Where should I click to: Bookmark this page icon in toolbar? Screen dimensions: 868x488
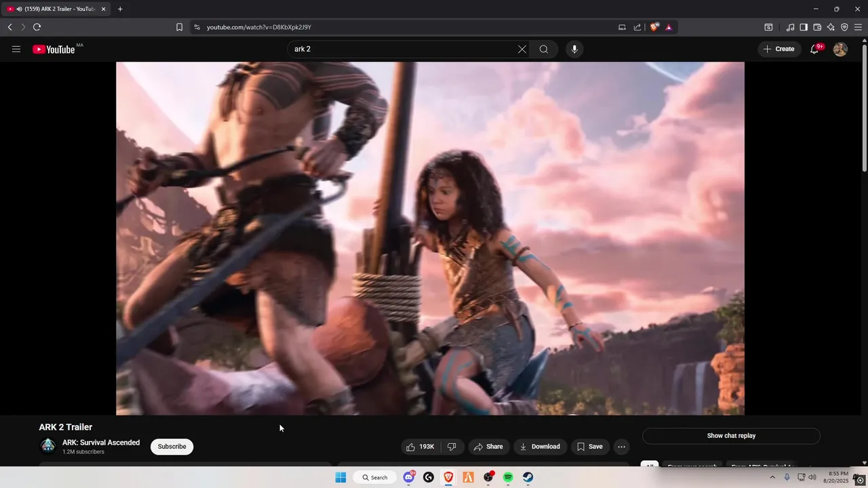pyautogui.click(x=179, y=27)
